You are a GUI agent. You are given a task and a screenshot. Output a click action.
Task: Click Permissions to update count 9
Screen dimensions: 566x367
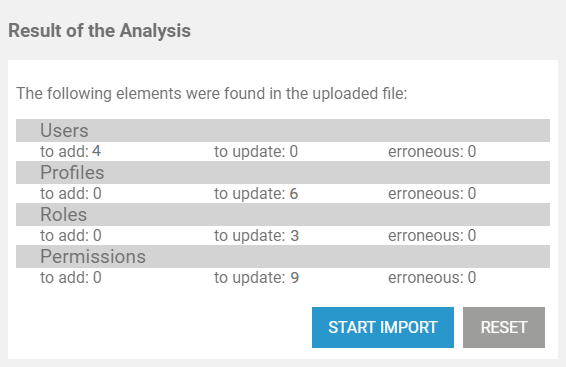point(295,278)
